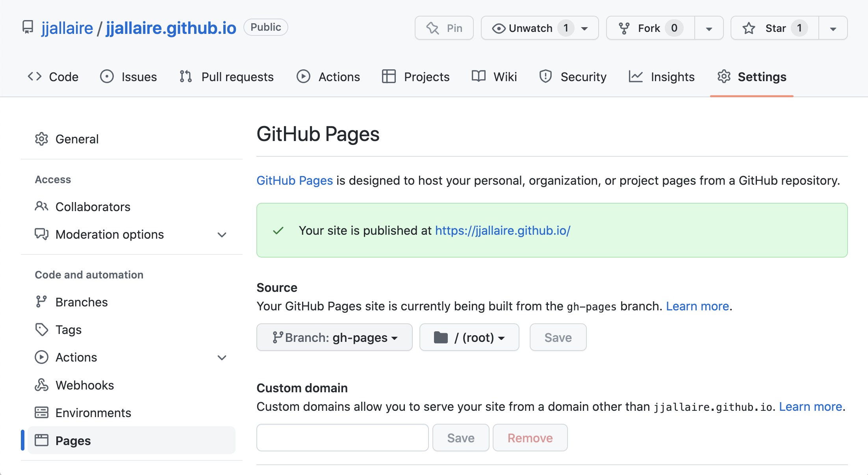Expand the Moderation options section

[222, 235]
